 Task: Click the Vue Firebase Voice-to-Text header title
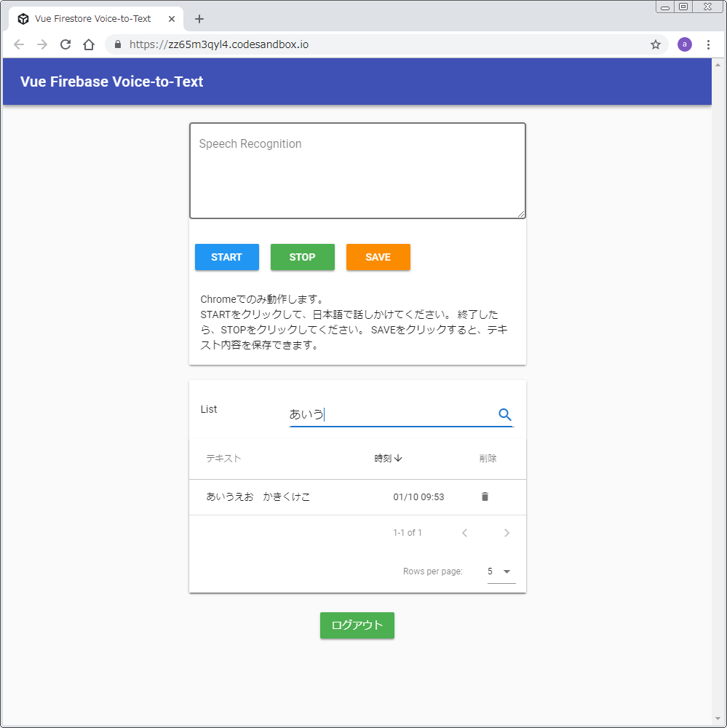(x=112, y=82)
